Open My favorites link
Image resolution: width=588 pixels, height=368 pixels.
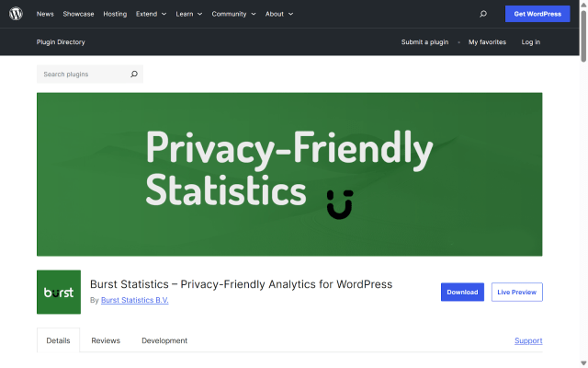[x=487, y=42]
